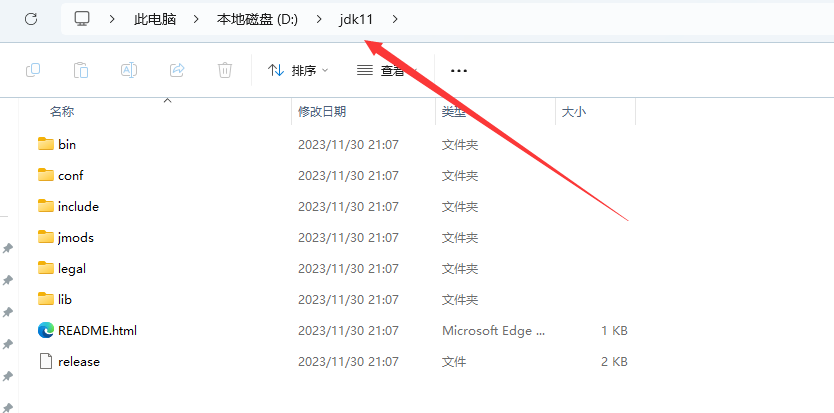Sort by 大小 column header

point(574,111)
